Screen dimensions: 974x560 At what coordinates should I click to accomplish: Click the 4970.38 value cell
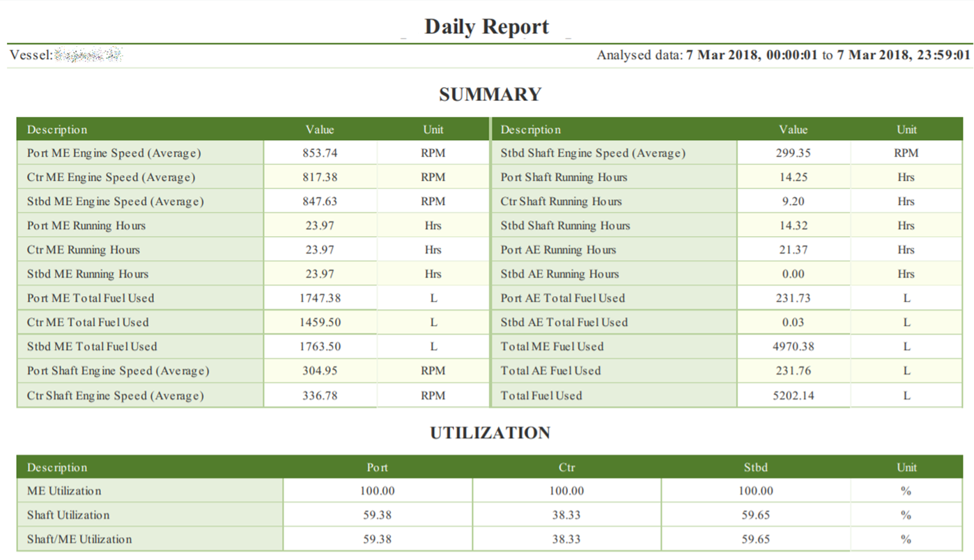pos(794,347)
